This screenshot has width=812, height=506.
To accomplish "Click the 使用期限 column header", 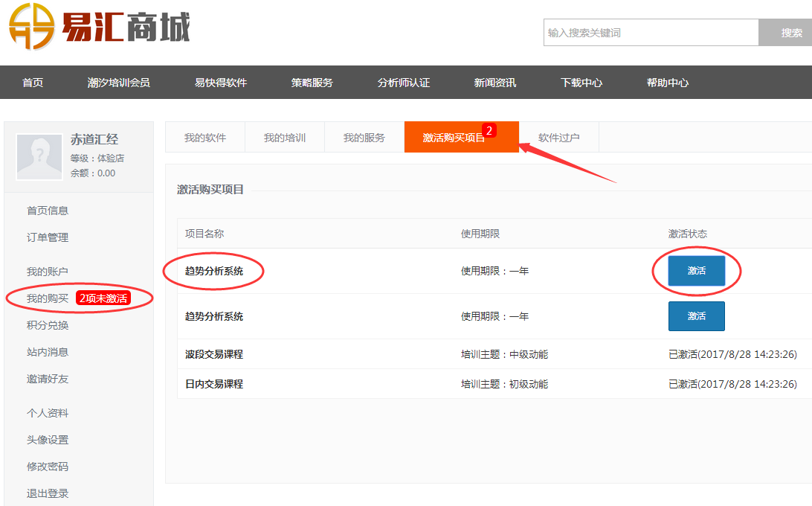I will pyautogui.click(x=480, y=234).
